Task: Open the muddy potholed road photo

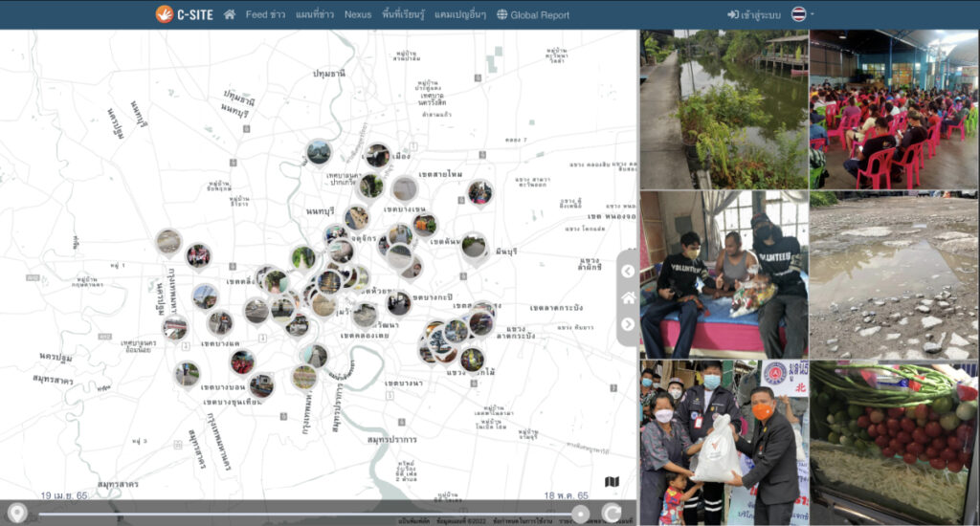Action: [895, 274]
